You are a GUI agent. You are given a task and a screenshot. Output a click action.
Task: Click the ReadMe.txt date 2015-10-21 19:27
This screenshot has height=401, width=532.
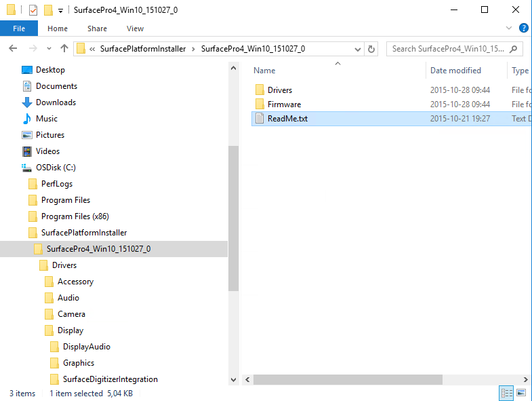tap(460, 119)
